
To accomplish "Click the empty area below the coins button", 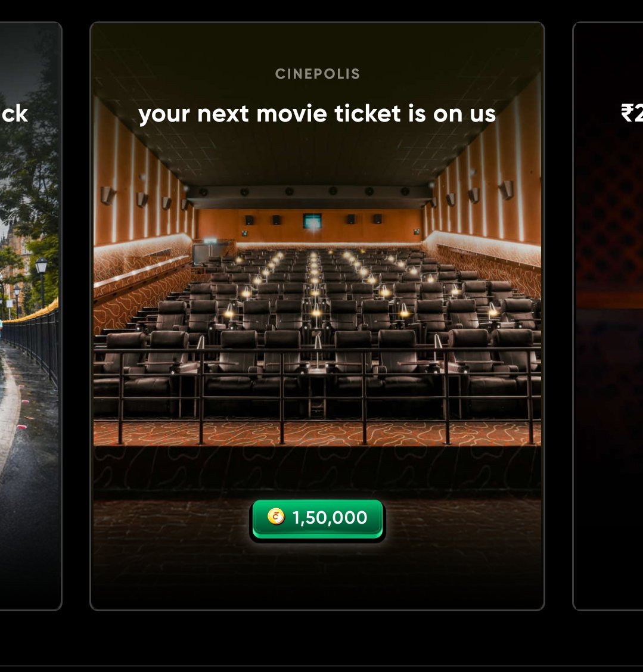I will pos(317,574).
